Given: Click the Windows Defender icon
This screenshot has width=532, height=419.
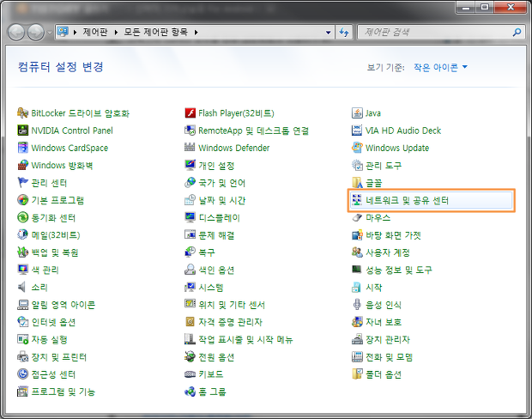Looking at the screenshot, I should 190,148.
